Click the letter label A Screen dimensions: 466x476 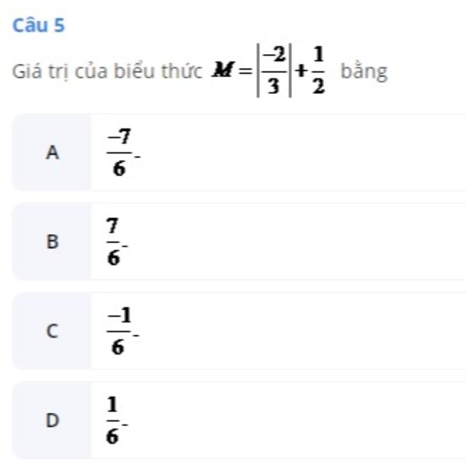52,152
